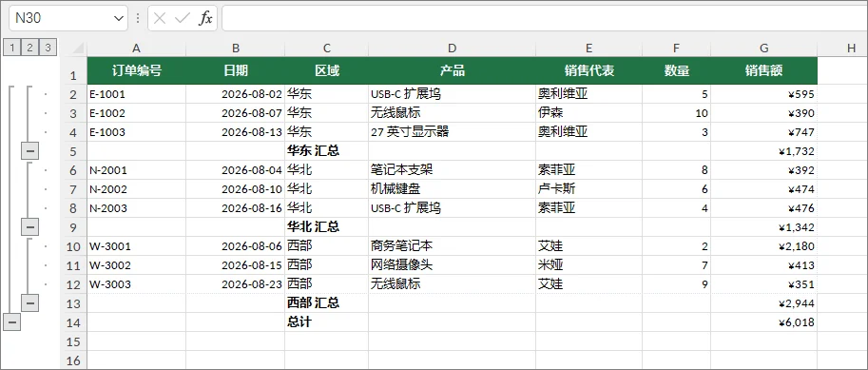Screen dimensions: 868x370
Task: Select column A header
Action: tap(136, 49)
